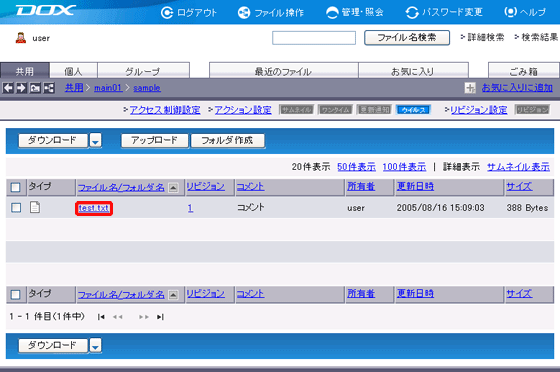
Task: Open the 管理・照会 menu
Action: pos(355,12)
